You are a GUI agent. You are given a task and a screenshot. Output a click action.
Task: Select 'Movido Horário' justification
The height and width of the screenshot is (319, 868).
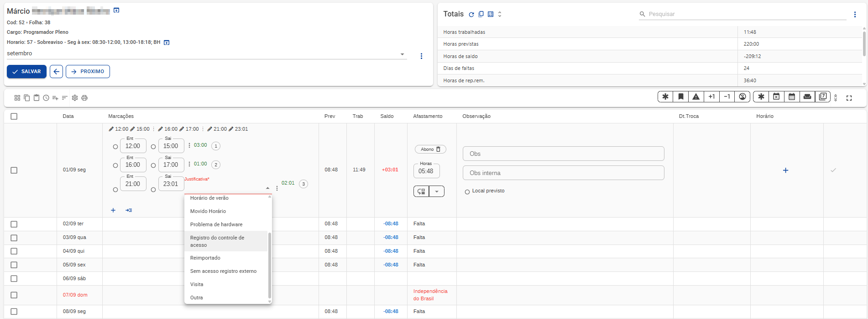point(226,211)
